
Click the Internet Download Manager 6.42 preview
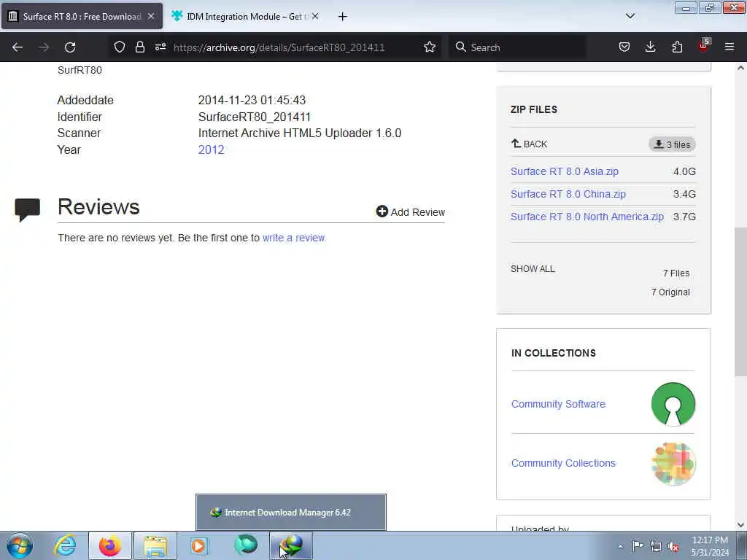[x=291, y=512]
